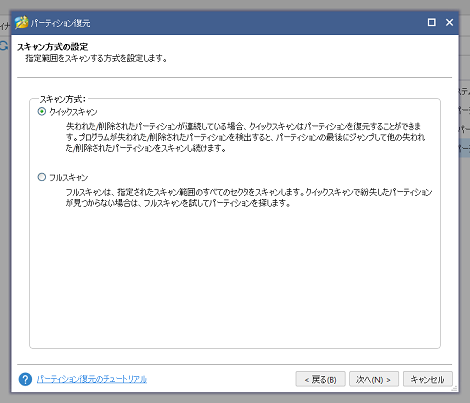Screen dimensions: 470x403
Task: Click the 指定範囲をスキャンする方式を設定します subtitle
Action: [x=96, y=58]
